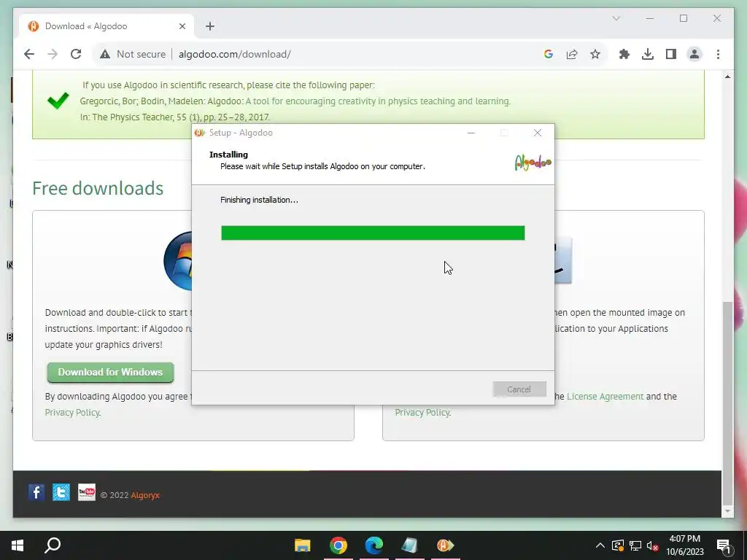Screen dimensions: 747x560
Task: Show hidden system tray icons
Action: [x=600, y=545]
